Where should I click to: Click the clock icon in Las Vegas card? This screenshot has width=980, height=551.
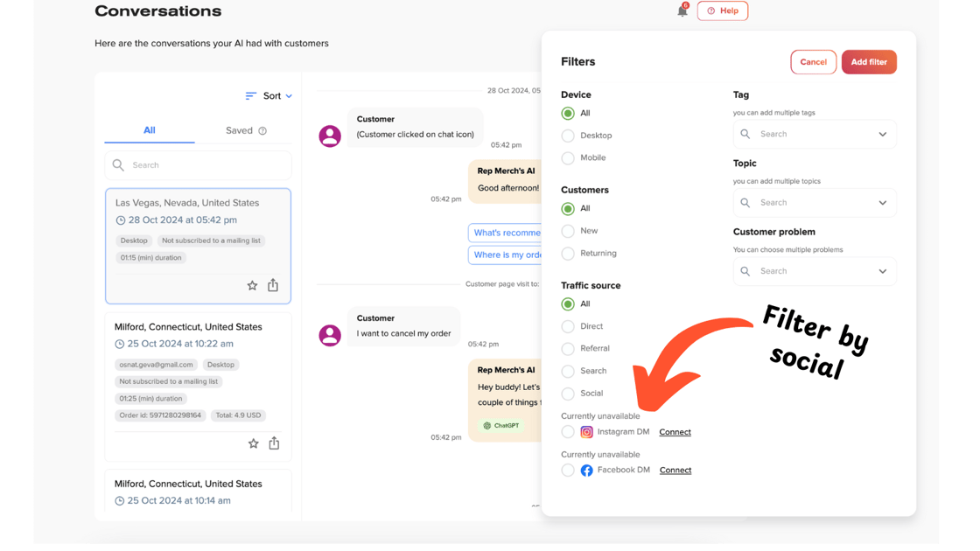(120, 220)
